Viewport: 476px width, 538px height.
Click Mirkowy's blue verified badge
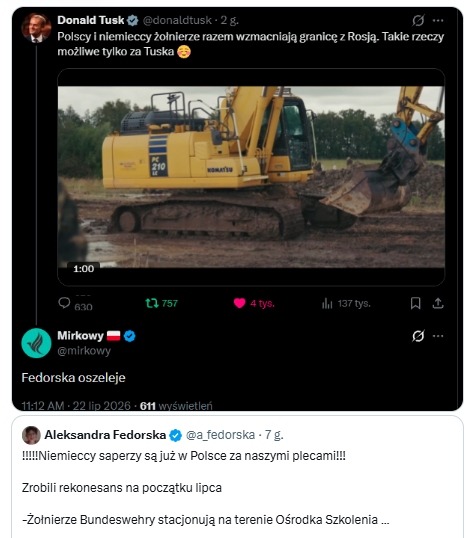pos(129,336)
